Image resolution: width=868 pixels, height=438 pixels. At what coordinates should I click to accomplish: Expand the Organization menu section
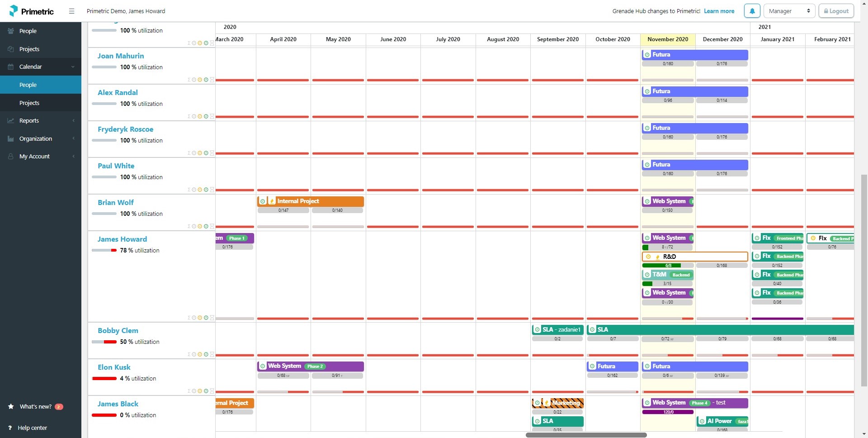point(41,139)
